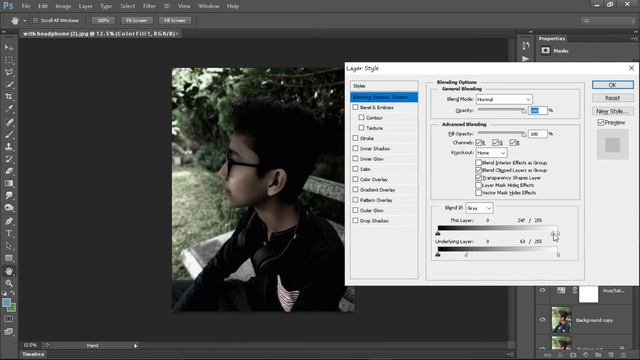
Task: Select the Blending Options: Custom entry
Action: point(384,97)
